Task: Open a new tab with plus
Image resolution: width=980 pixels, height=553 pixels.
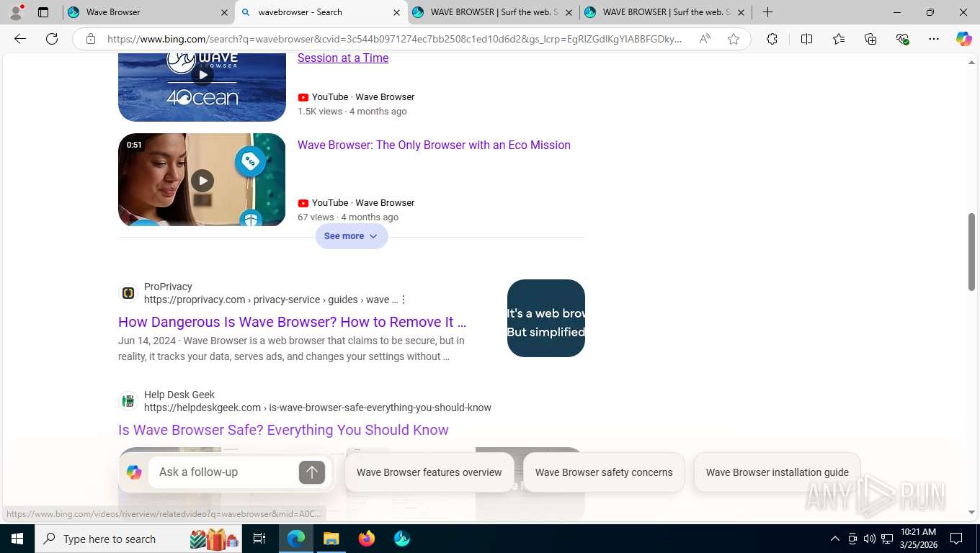Action: tap(767, 12)
